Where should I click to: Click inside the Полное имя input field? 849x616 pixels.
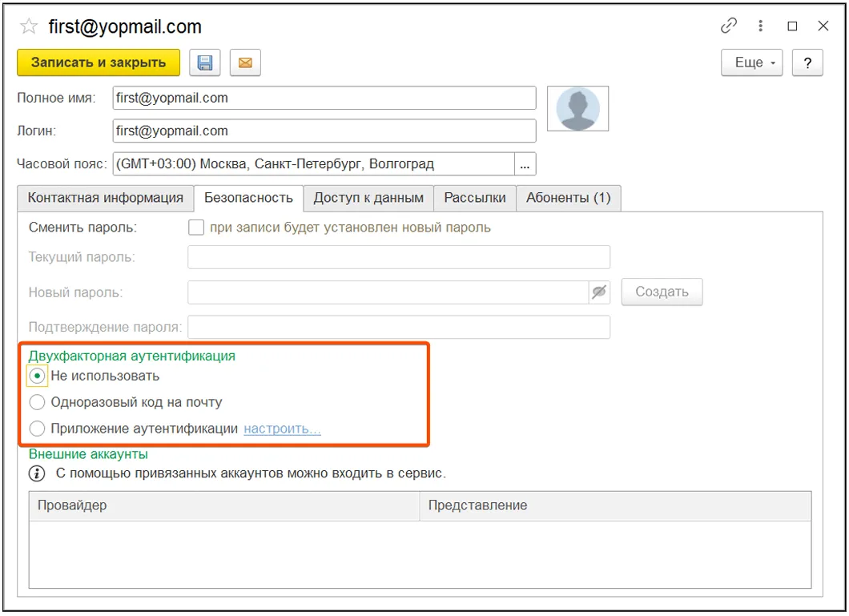pos(320,98)
